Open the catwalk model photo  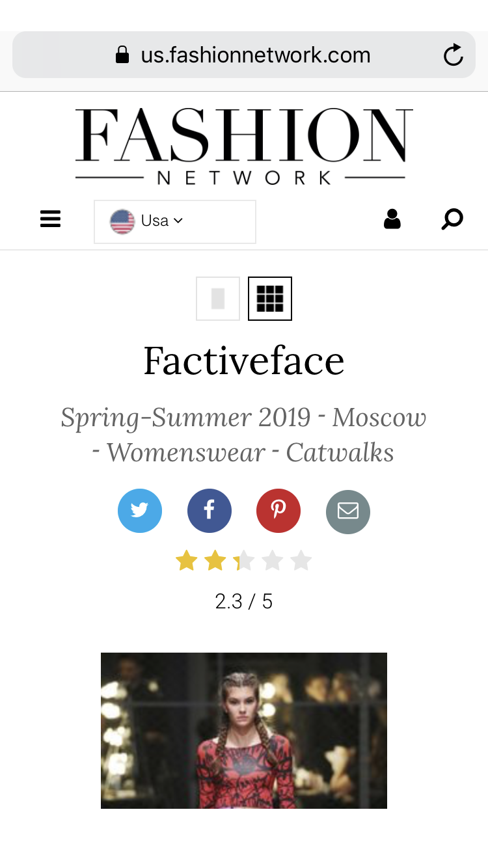244,730
